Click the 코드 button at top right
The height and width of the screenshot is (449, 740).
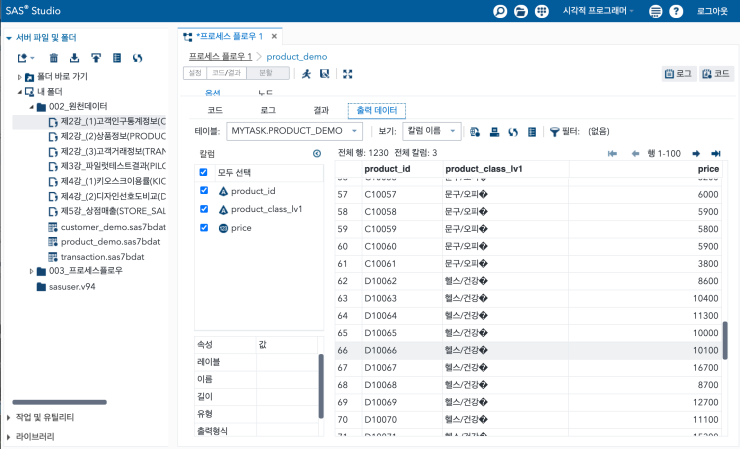click(x=716, y=74)
